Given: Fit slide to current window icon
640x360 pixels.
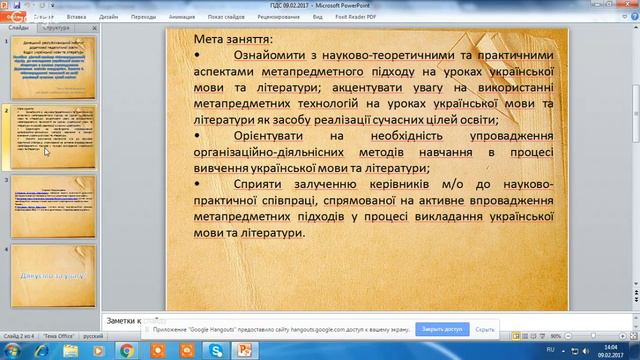Looking at the screenshot, I should [633, 336].
